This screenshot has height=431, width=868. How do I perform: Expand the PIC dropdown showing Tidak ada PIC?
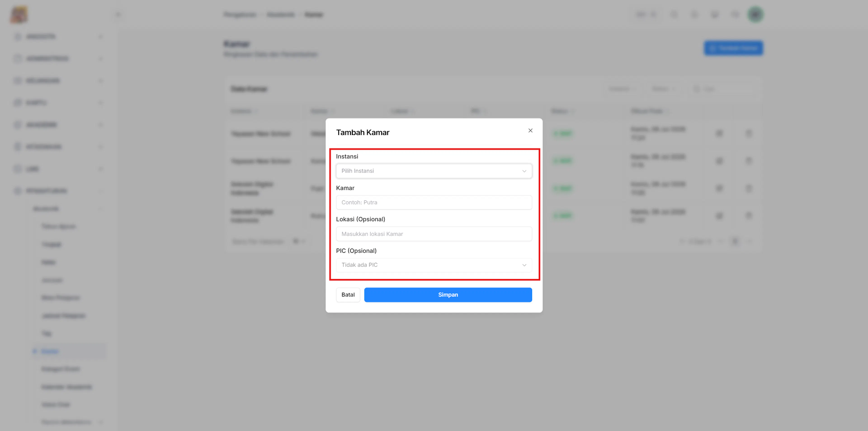tap(434, 265)
